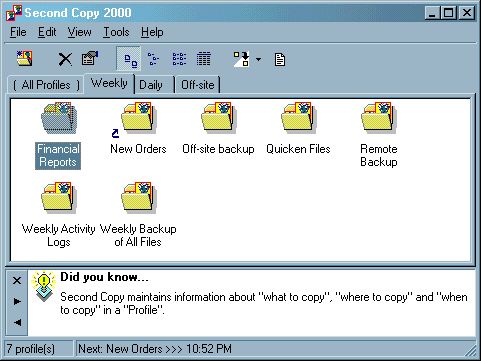
Task: Switch to Small Icons view
Action: pos(153,59)
